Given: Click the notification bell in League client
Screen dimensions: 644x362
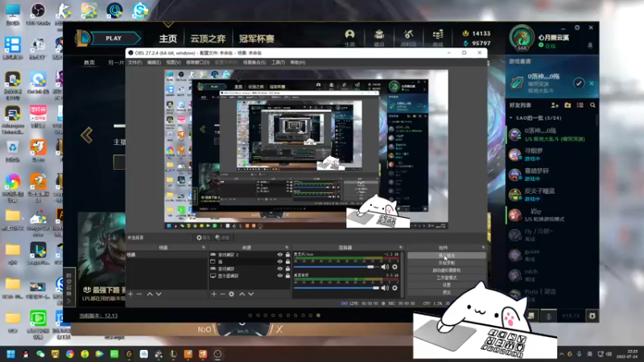Looking at the screenshot, I should 590,45.
